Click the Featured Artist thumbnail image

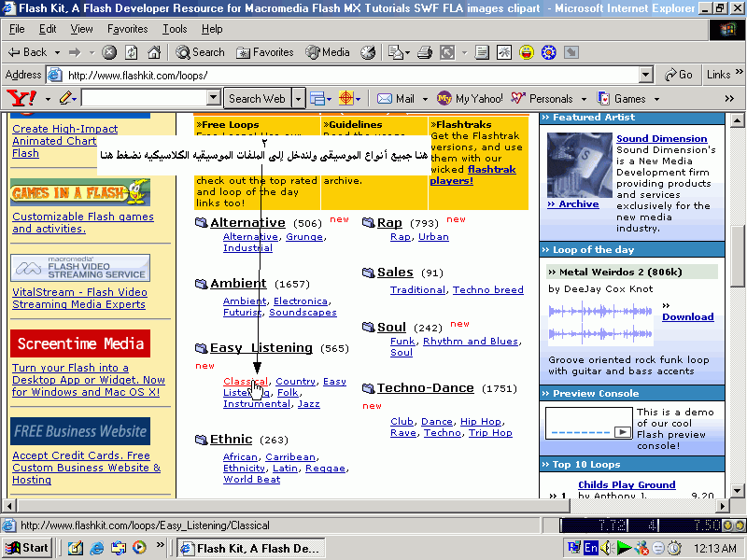(x=579, y=165)
